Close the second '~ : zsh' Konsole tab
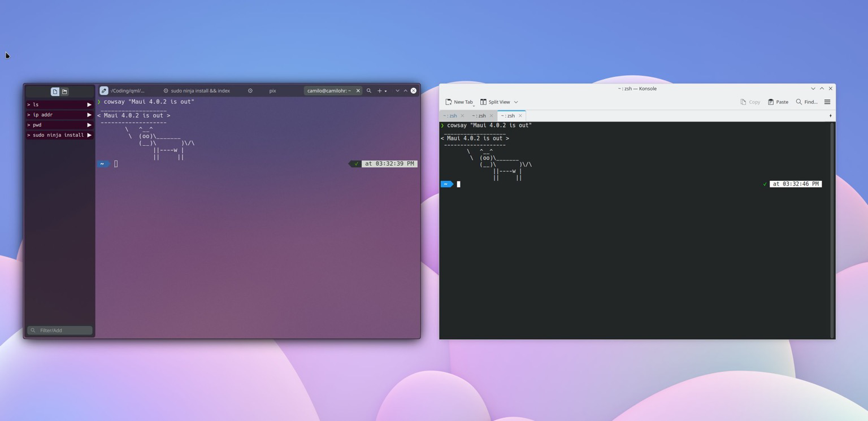Screen dimensions: 868x421 [491, 116]
